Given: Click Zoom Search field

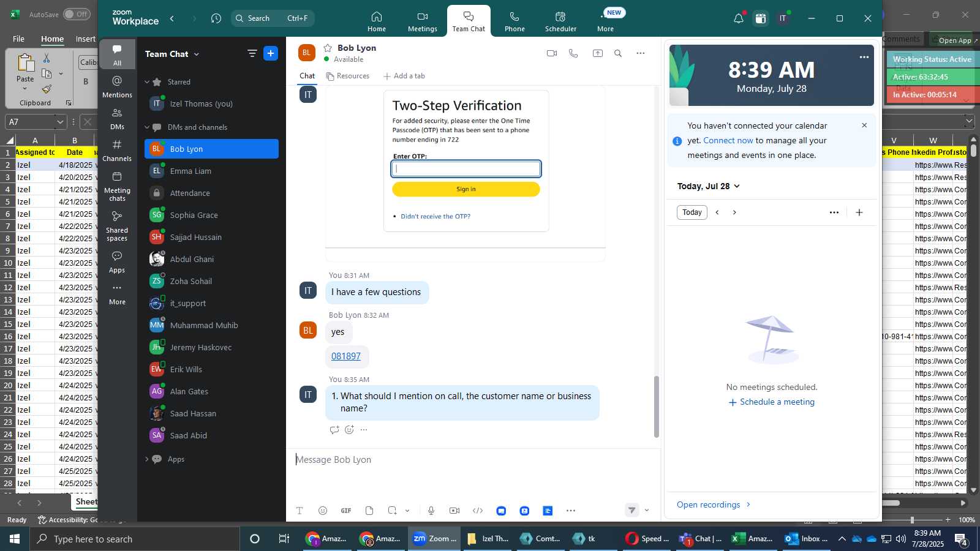Looking at the screenshot, I should coord(273,18).
